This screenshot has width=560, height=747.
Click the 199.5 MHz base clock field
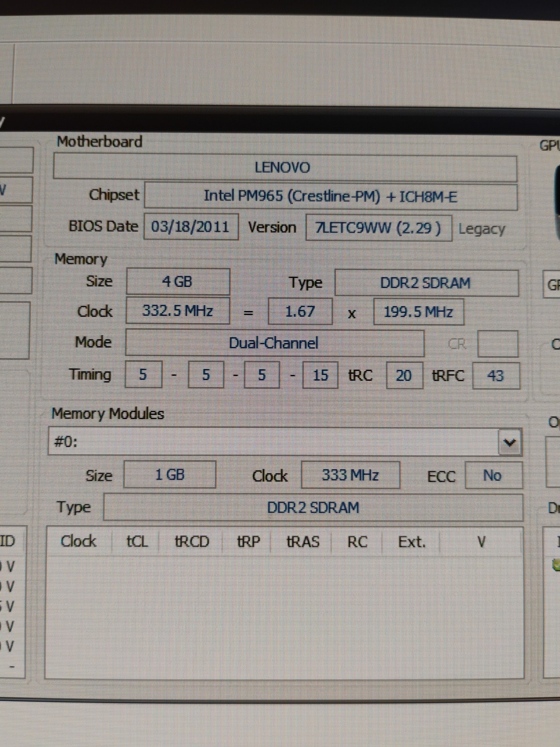[x=419, y=312]
